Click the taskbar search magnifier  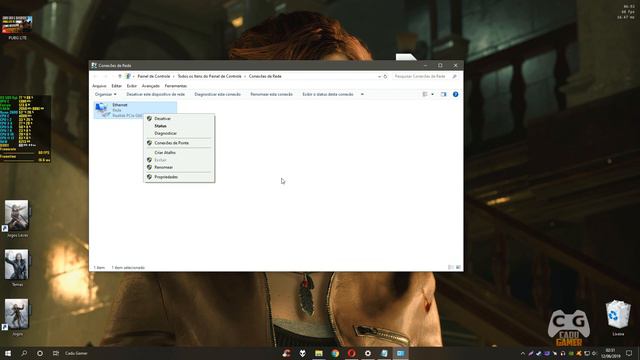[x=24, y=353]
